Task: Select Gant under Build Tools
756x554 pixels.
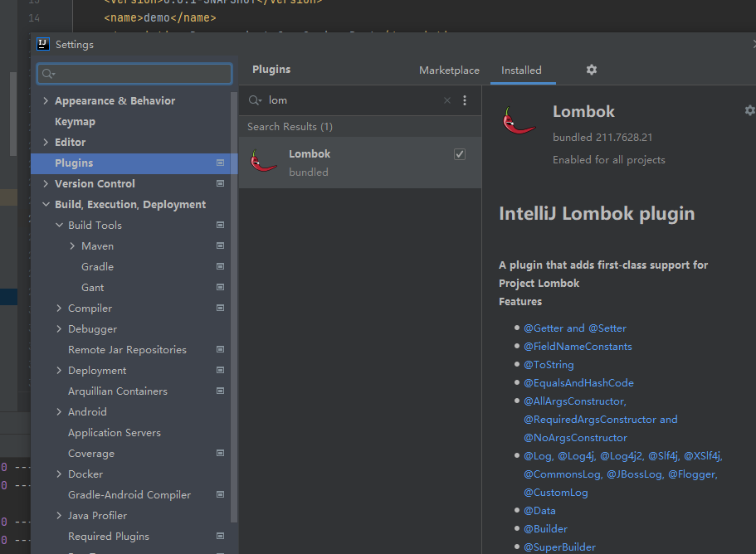Action: (x=93, y=287)
